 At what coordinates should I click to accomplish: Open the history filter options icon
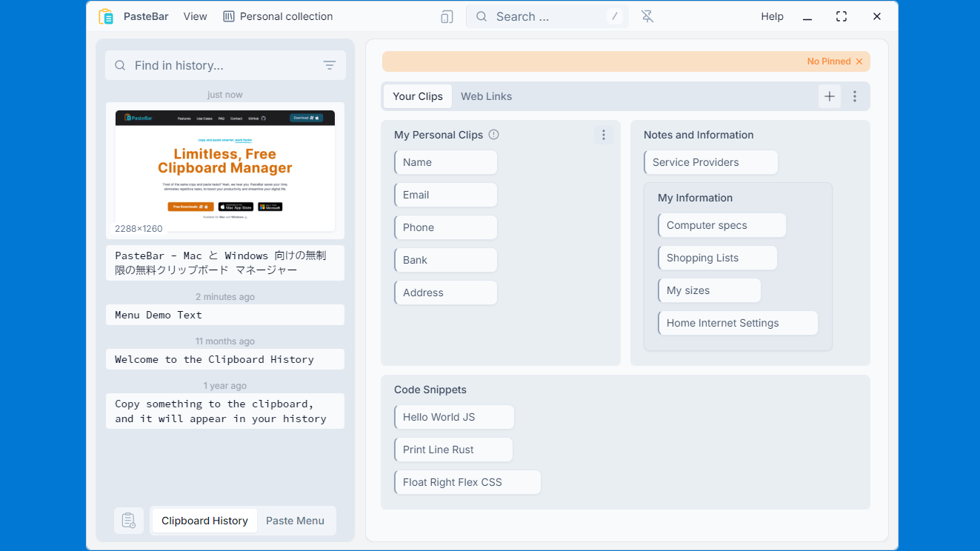pyautogui.click(x=330, y=65)
